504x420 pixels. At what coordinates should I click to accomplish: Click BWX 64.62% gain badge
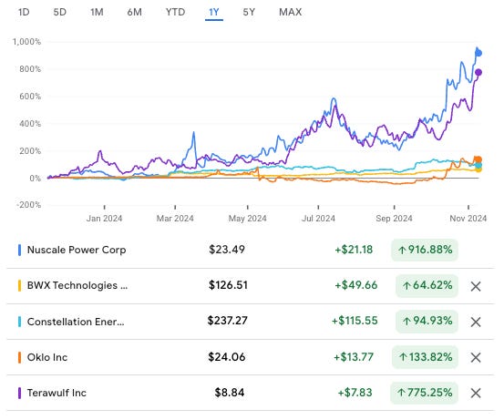coord(427,285)
